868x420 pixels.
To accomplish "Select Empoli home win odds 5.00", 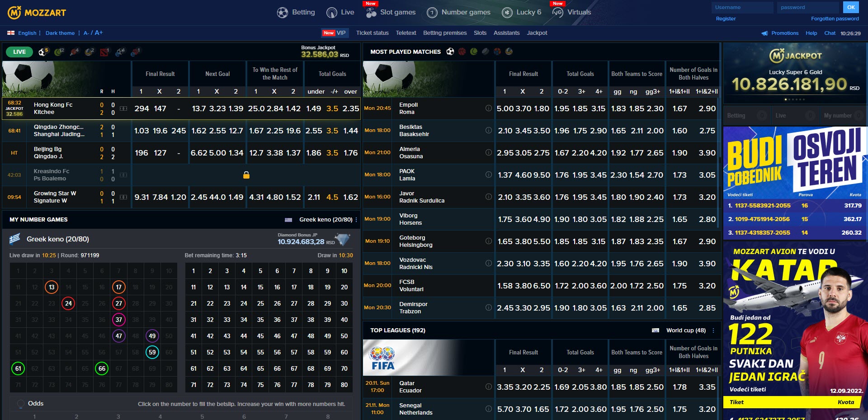I will pyautogui.click(x=505, y=109).
